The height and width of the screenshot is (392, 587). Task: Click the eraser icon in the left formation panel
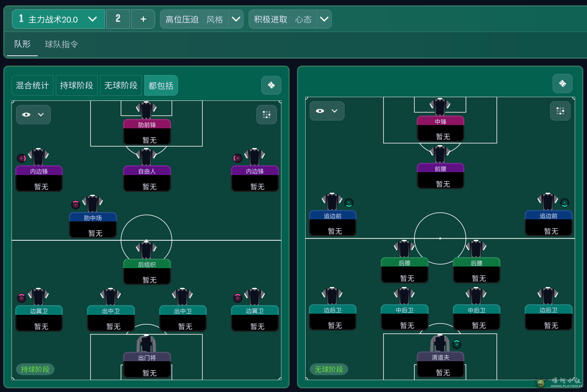(271, 85)
